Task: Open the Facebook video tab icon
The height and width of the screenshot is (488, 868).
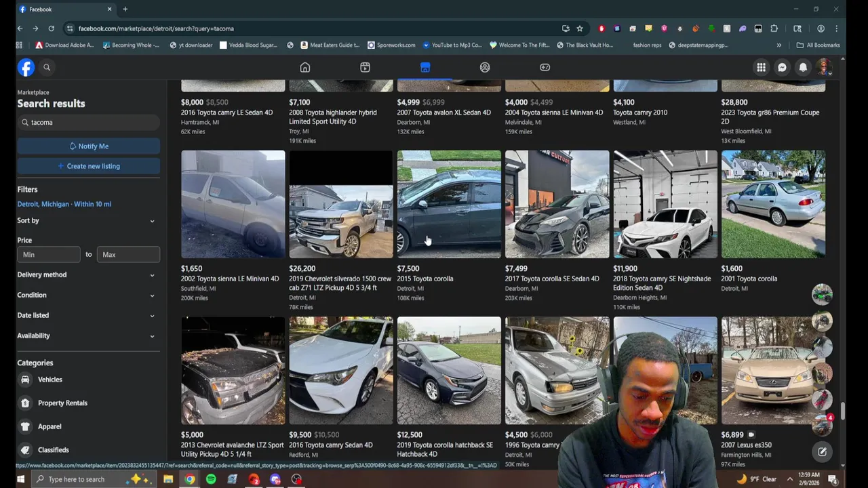Action: click(365, 67)
